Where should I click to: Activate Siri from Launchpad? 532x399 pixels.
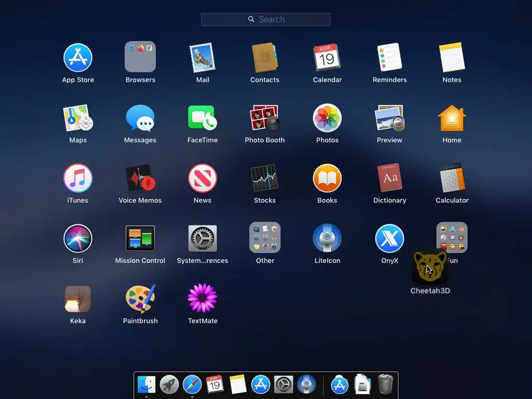(78, 238)
